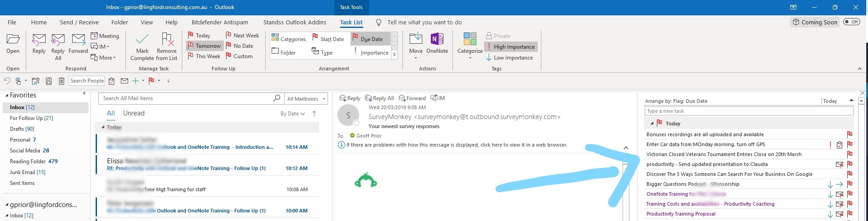
Task: Show only Unread messages
Action: 134,113
